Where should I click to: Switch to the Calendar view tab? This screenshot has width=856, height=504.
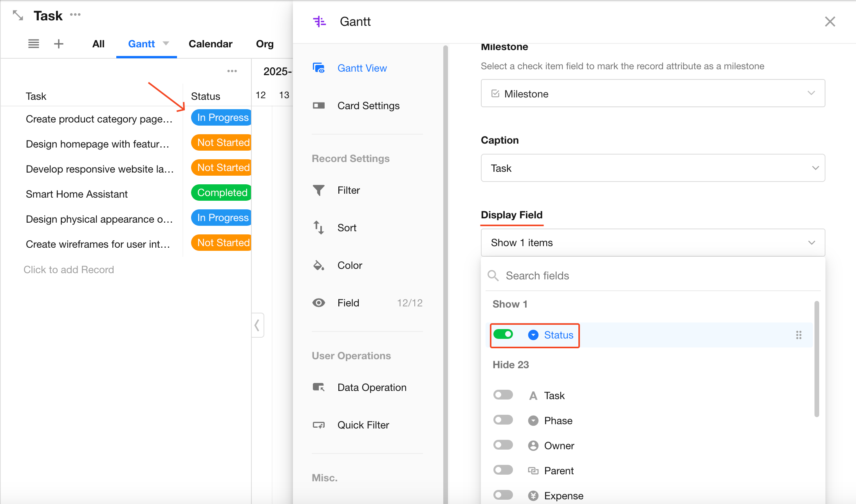[x=210, y=44]
